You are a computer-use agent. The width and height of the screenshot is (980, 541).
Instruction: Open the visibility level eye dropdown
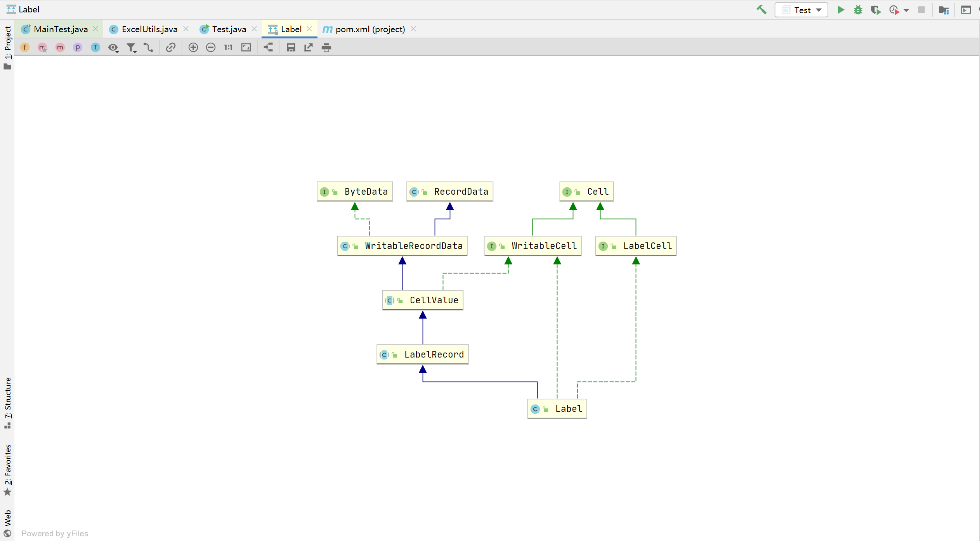[x=113, y=48]
